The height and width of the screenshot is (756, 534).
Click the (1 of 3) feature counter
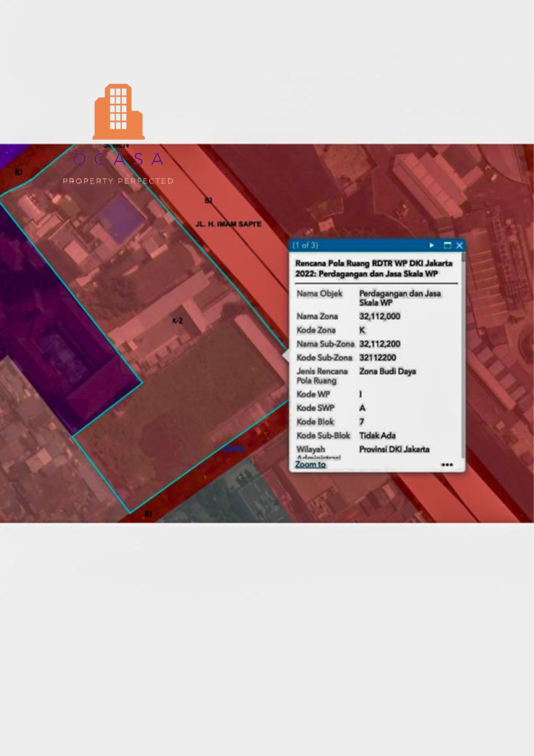click(x=306, y=246)
